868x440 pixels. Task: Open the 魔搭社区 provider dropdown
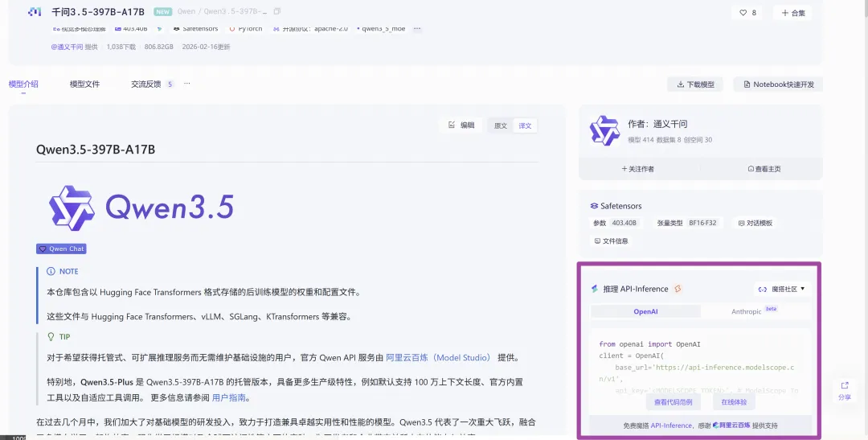[781, 289]
